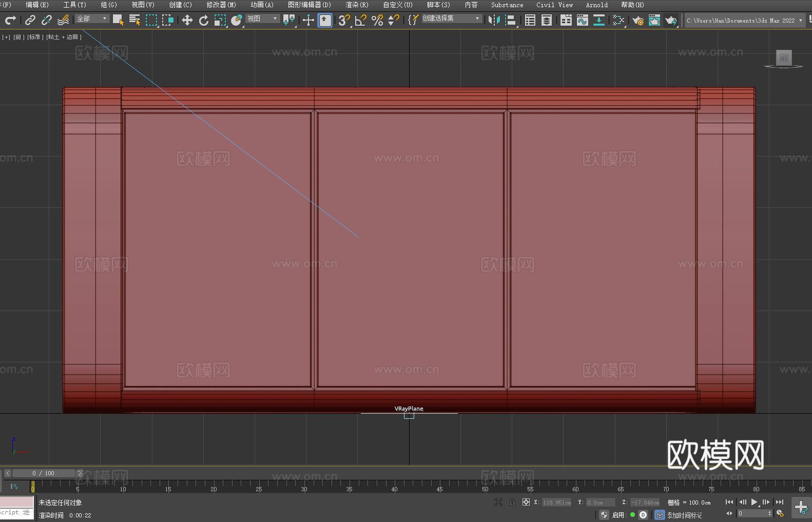Expand the project path dropdown
The width and height of the screenshot is (812, 522).
pos(801,21)
